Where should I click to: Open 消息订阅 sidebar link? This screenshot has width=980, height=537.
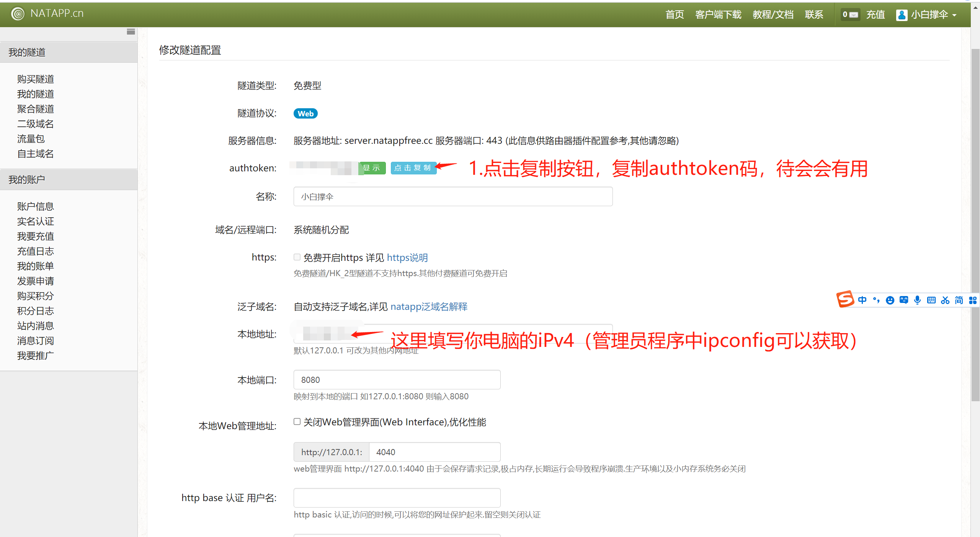(36, 341)
